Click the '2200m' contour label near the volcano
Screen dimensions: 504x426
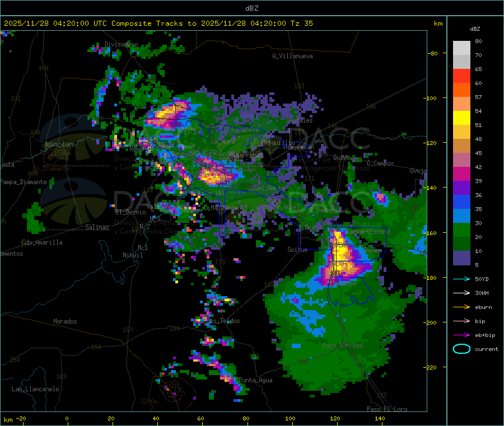pos(149,401)
